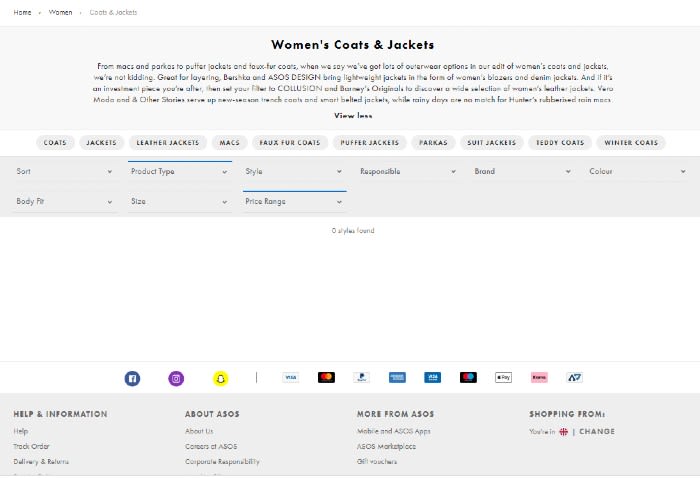Collapse description with View less
The image size is (700, 478).
tap(353, 116)
